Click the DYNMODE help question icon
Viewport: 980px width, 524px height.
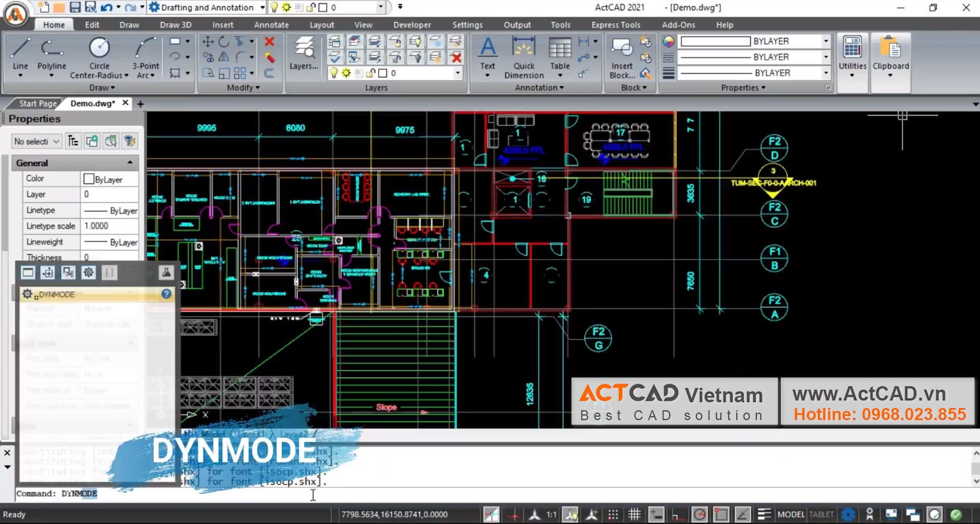(166, 294)
